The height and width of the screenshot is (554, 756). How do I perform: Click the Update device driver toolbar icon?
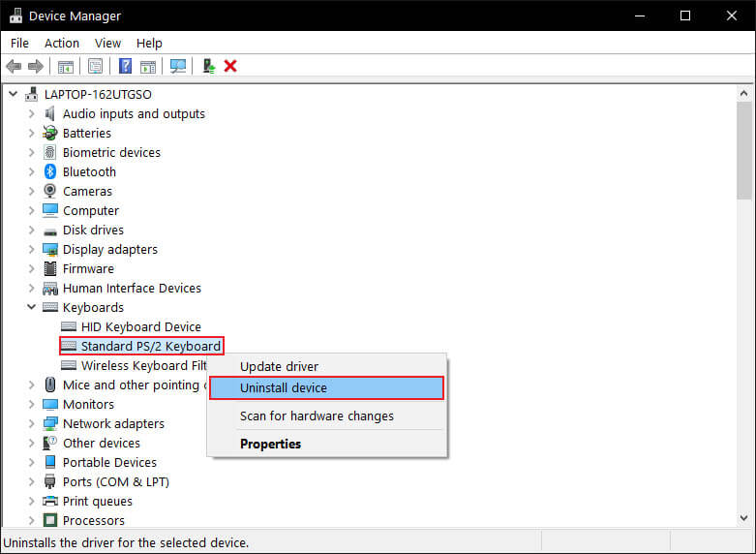pos(208,66)
